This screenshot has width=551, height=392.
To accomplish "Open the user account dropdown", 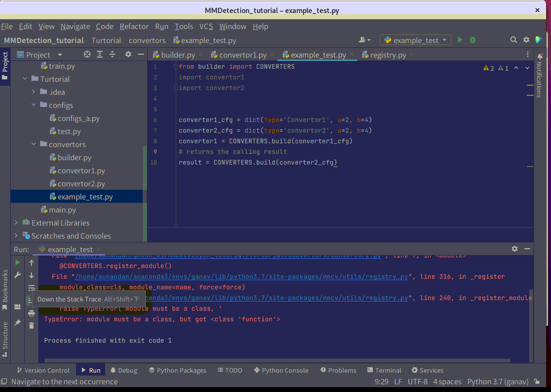I will point(365,40).
